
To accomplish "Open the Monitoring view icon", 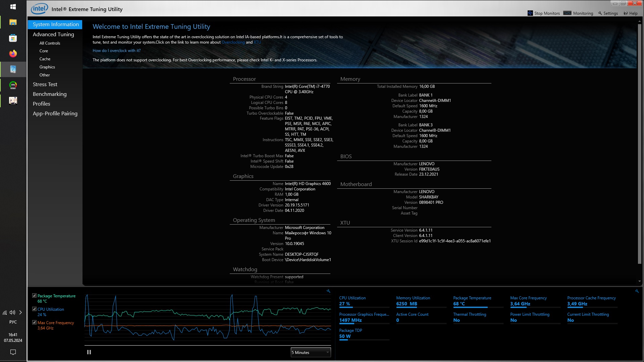I will [567, 13].
